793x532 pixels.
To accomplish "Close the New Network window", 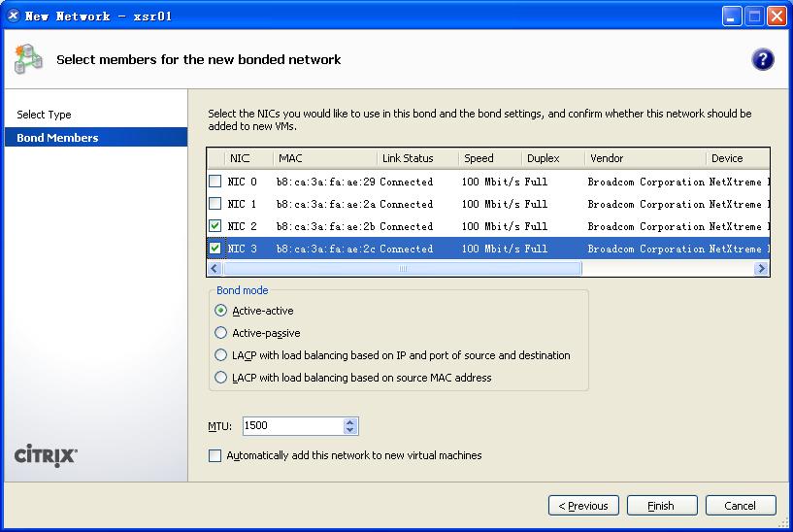I will point(776,17).
